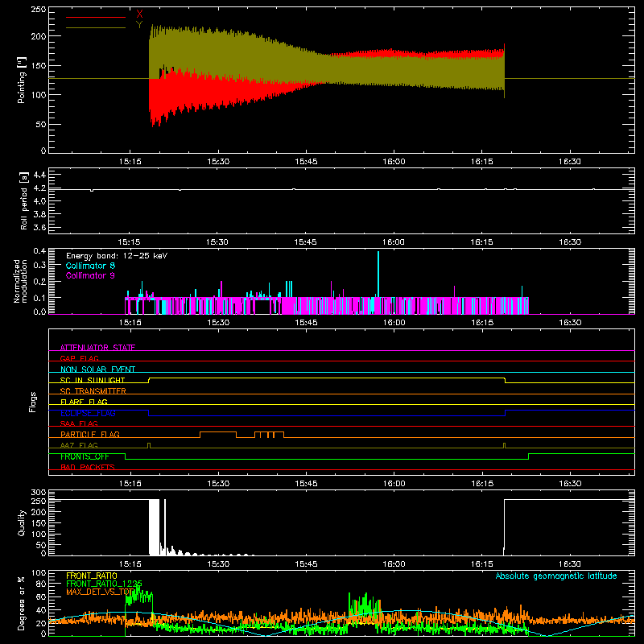Click the 15:30 tick below Roll period plot

[x=217, y=242]
